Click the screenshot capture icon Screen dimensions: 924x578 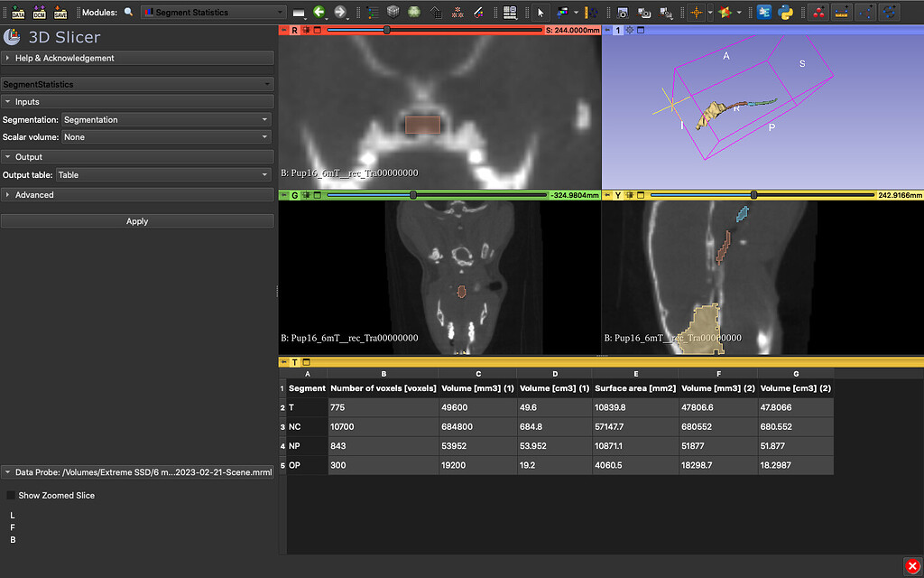tap(623, 12)
